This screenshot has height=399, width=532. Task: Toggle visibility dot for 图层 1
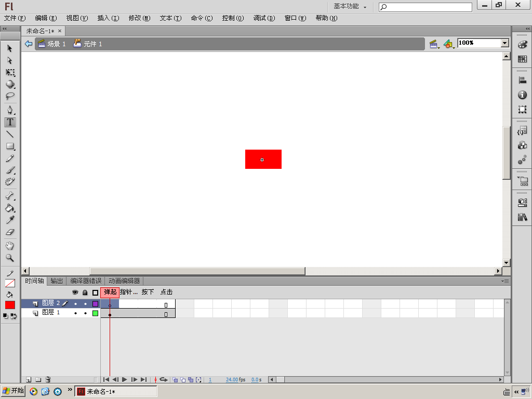[75, 313]
